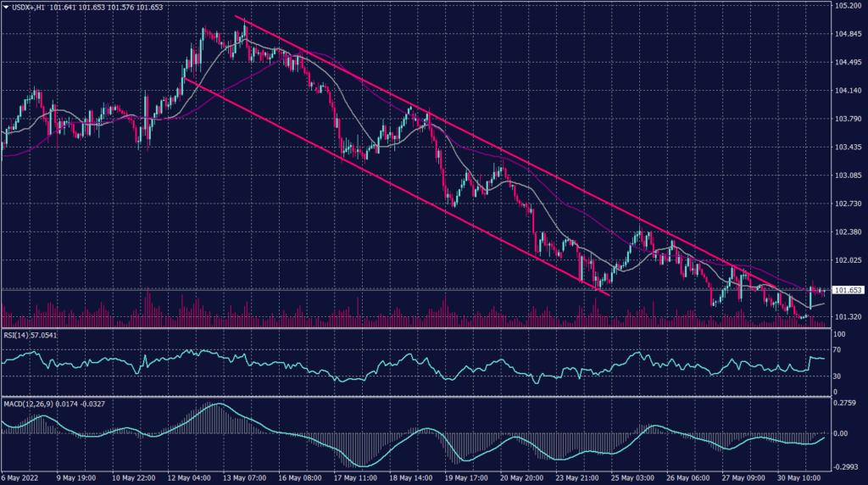Screen dimensions: 868x485
Task: Click the 101.320 price axis label
Action: [x=847, y=317]
